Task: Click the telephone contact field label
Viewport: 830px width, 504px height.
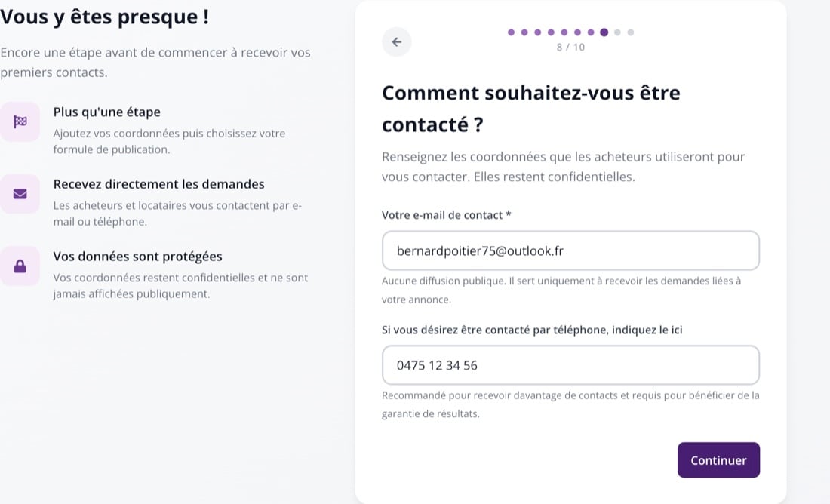Action: (x=532, y=330)
